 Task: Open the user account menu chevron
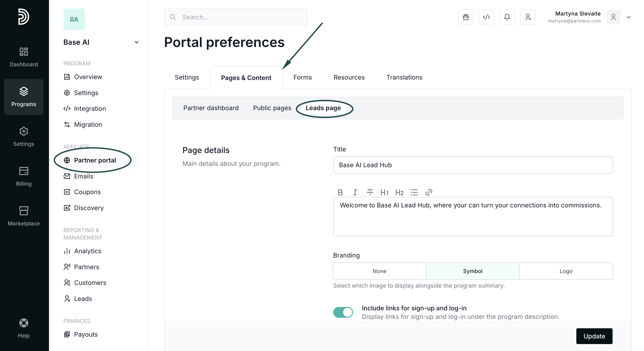pos(628,17)
